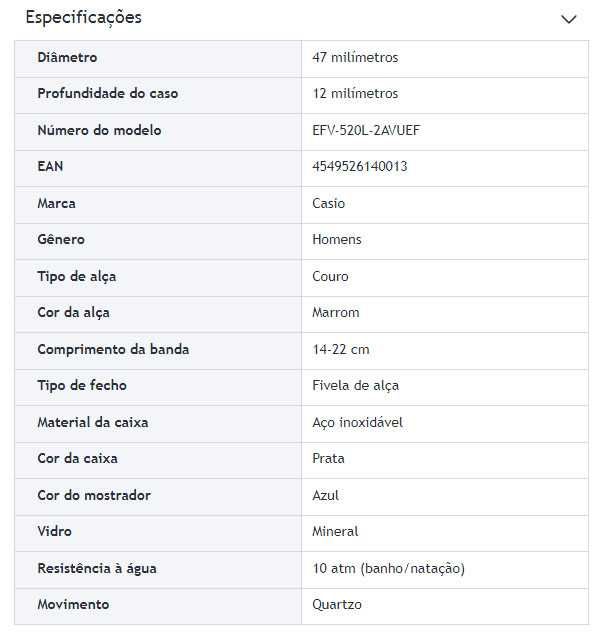Screen dimensions: 609x636
Task: Select the case color value Prata
Action: (328, 459)
